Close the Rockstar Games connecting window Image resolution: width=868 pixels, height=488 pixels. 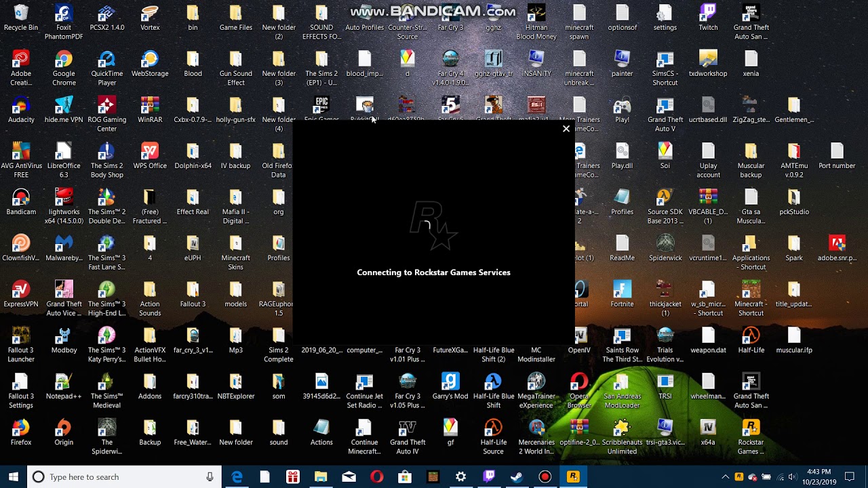point(566,129)
